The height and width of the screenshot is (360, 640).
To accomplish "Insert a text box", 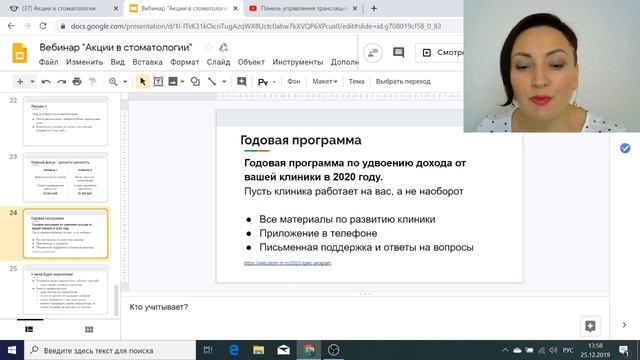I will pyautogui.click(x=158, y=82).
